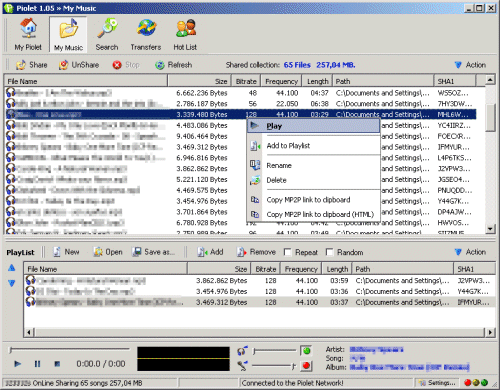Click Save as... in playlist toolbar
This screenshot has height=390, width=500.
(153, 252)
